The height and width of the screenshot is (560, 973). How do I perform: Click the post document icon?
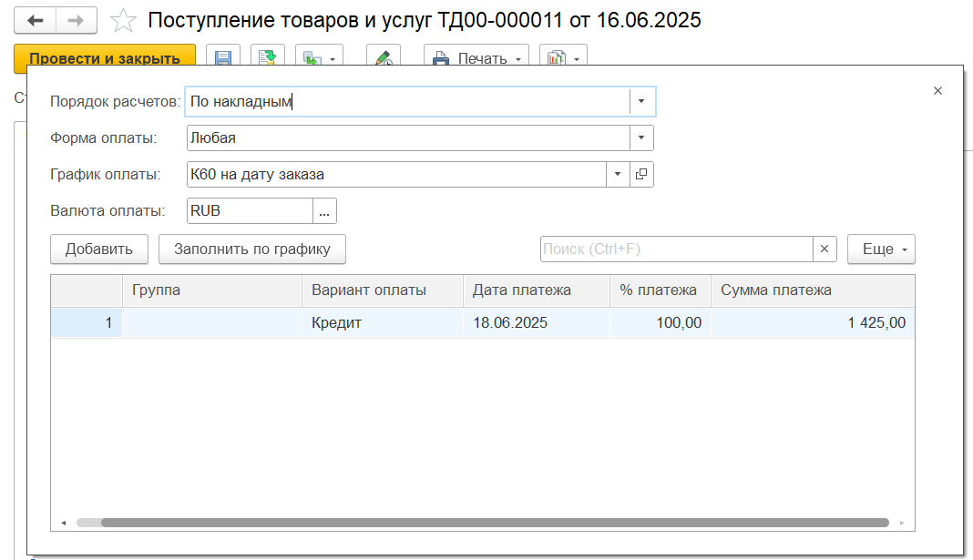click(268, 58)
